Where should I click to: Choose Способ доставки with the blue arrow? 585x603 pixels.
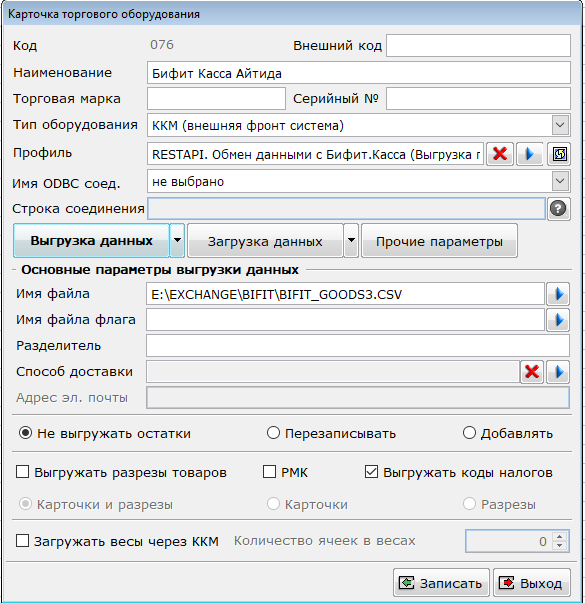(558, 372)
